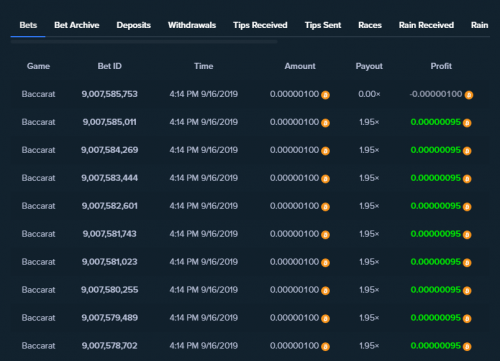
Task: Open the Races tab
Action: [370, 25]
